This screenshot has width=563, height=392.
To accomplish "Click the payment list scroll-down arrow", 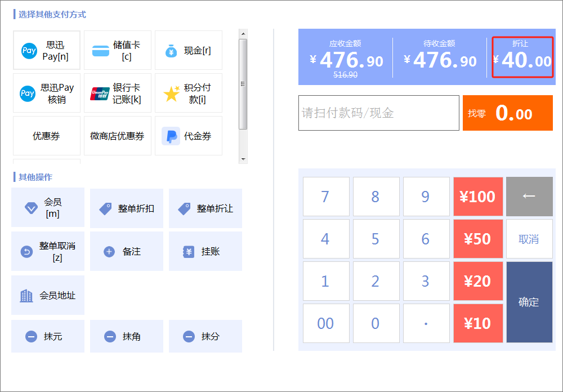I will (243, 159).
